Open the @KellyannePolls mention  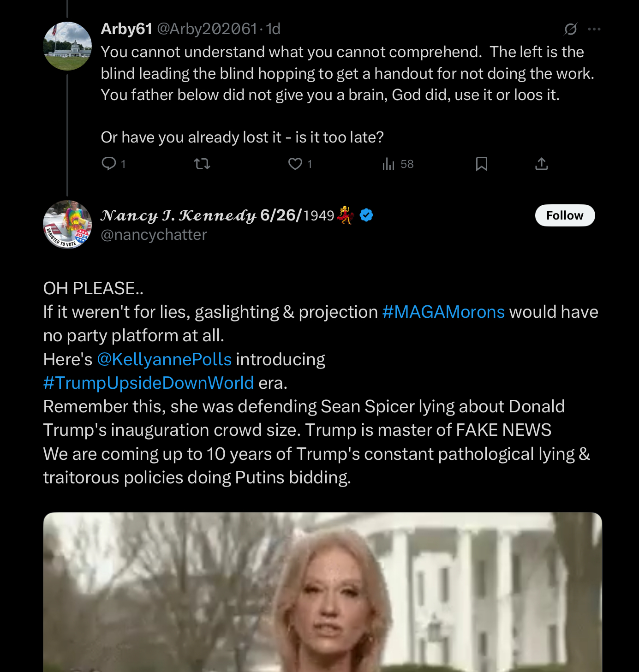pos(164,359)
